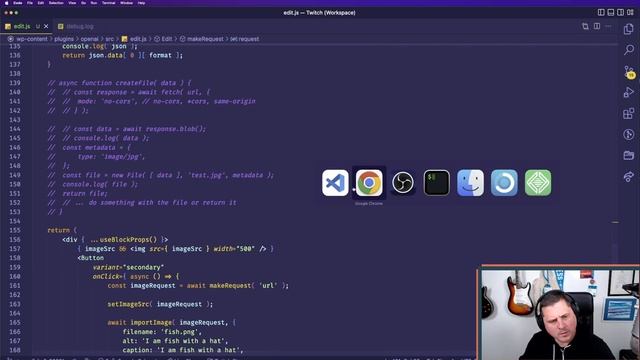The image size is (640, 360).
Task: Select the green diamond app in switcher
Action: click(538, 183)
